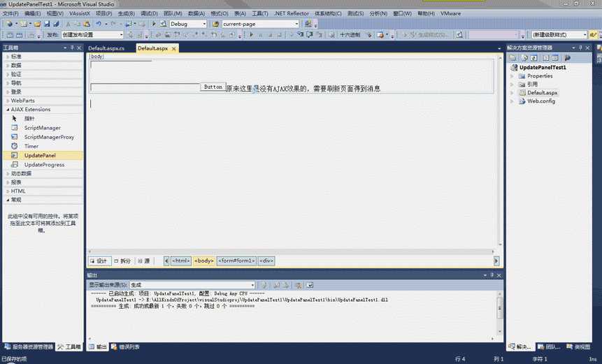
Task: Click the Save icon in toolbar
Action: [x=47, y=24]
